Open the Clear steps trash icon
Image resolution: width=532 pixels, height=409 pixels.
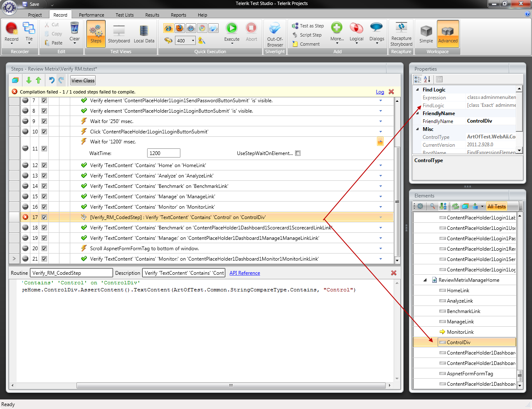coord(74,32)
